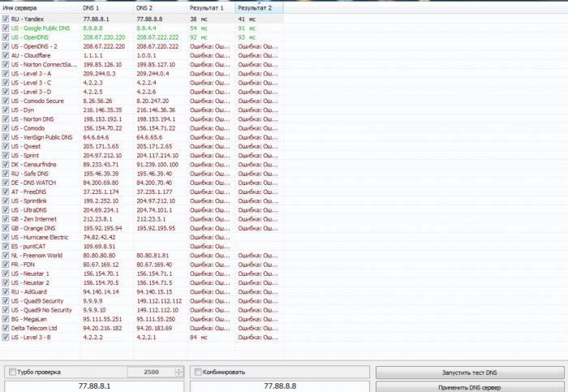Select the US - Quad9 No Security row

click(142, 310)
